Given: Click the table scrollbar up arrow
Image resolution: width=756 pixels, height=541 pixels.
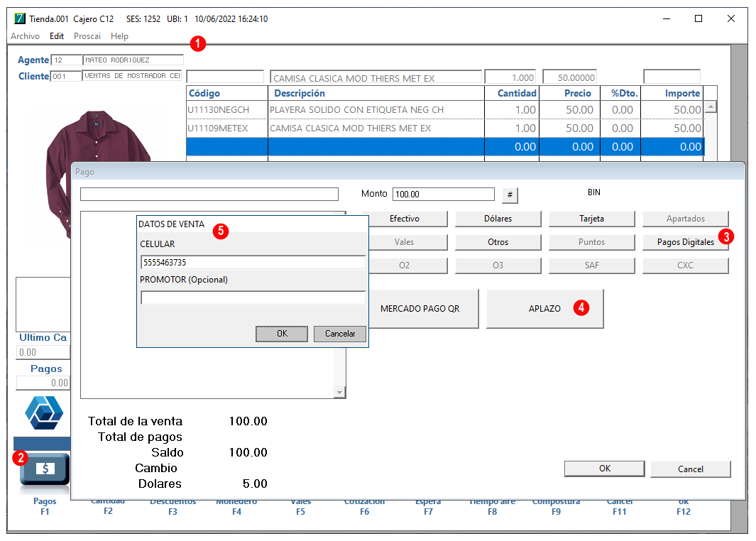Looking at the screenshot, I should pos(711,106).
